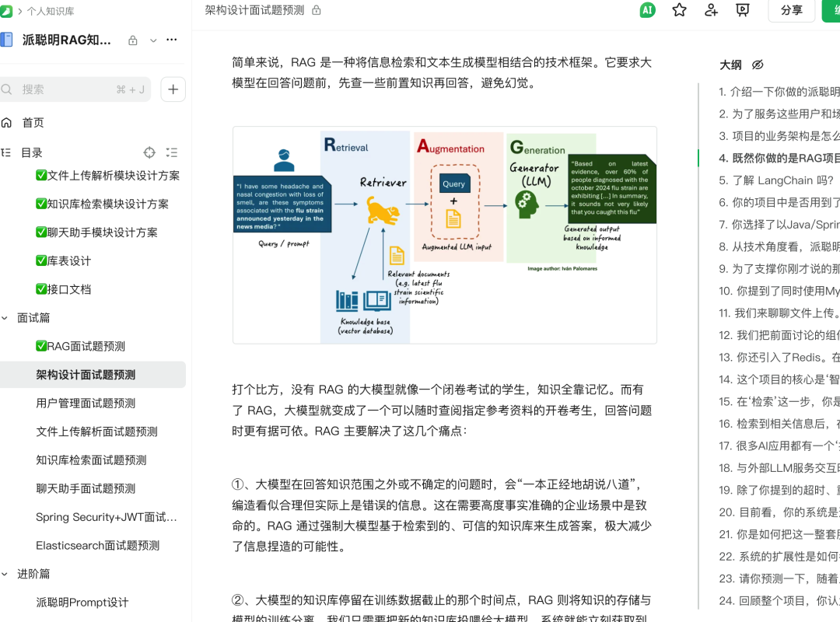Expand the breadcrumb chevron before 个人知识库
This screenshot has width=840, height=622.
(x=19, y=11)
